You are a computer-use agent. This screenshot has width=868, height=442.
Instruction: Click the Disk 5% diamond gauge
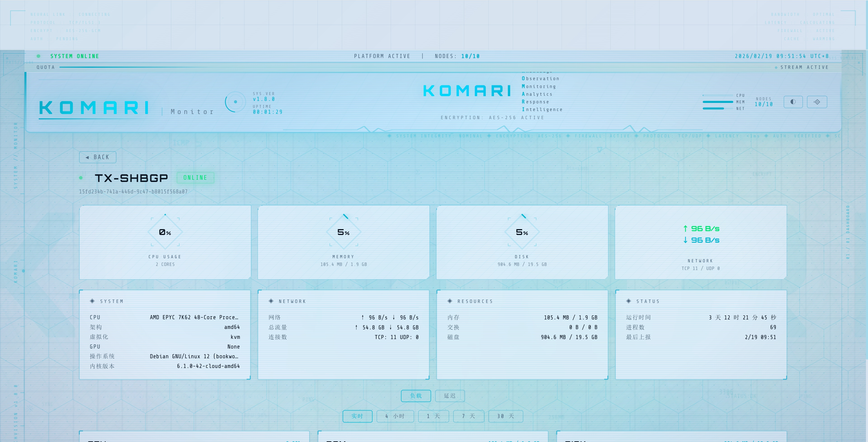tap(522, 232)
